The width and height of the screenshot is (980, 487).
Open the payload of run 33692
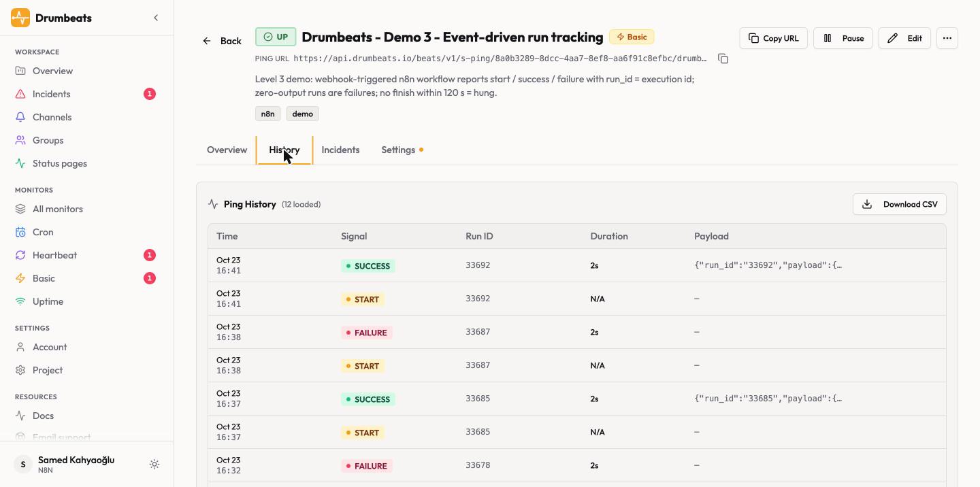pyautogui.click(x=768, y=265)
